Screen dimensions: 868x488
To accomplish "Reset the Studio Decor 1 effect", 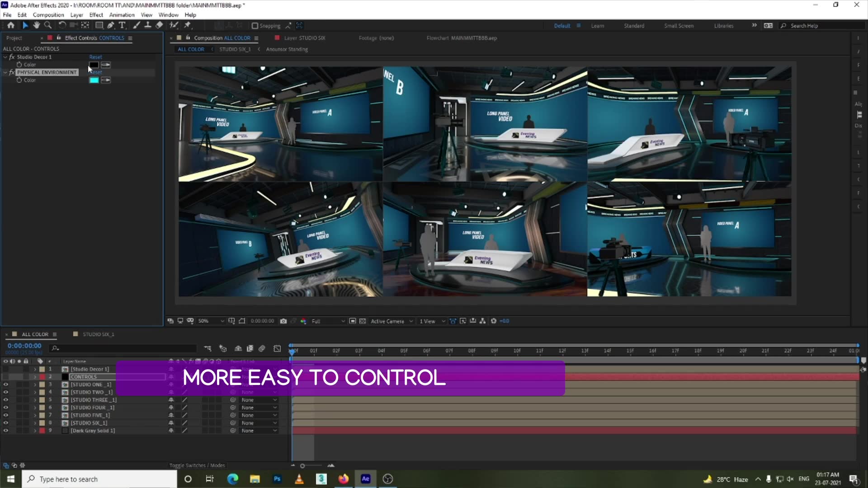I will tap(95, 57).
